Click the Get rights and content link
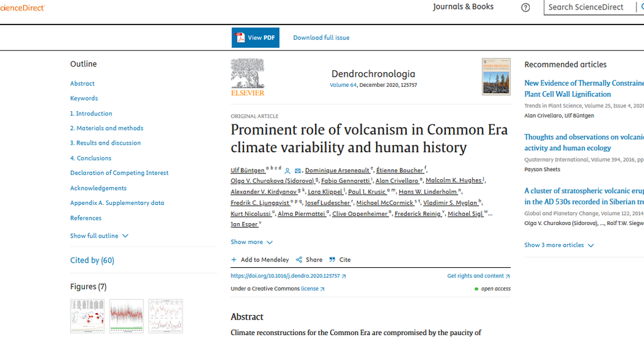 click(475, 276)
